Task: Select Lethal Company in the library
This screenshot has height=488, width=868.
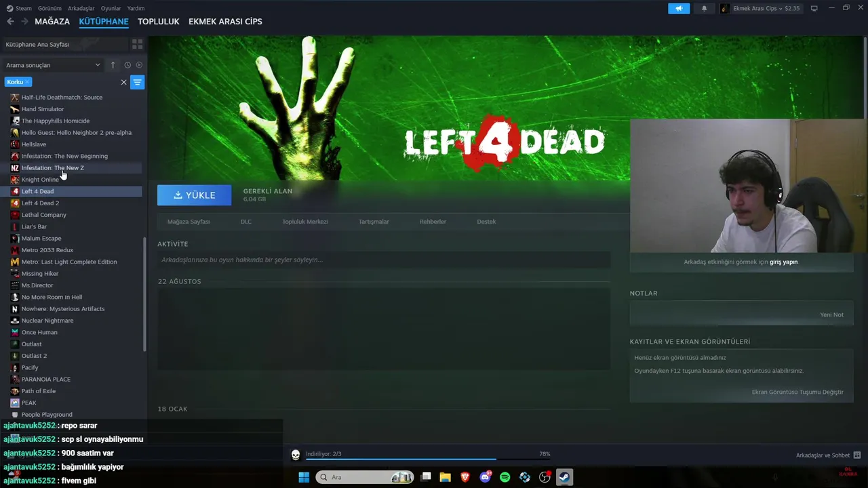Action: (76, 215)
